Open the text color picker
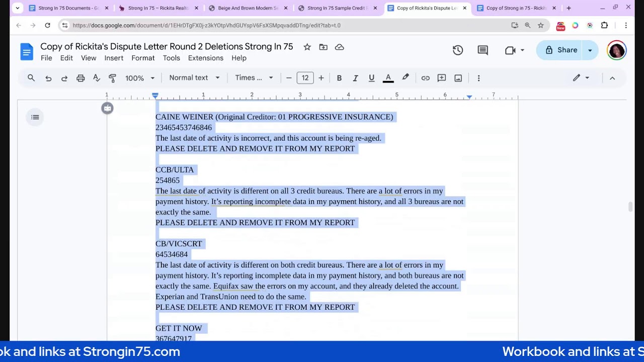This screenshot has width=644, height=362. [388, 78]
